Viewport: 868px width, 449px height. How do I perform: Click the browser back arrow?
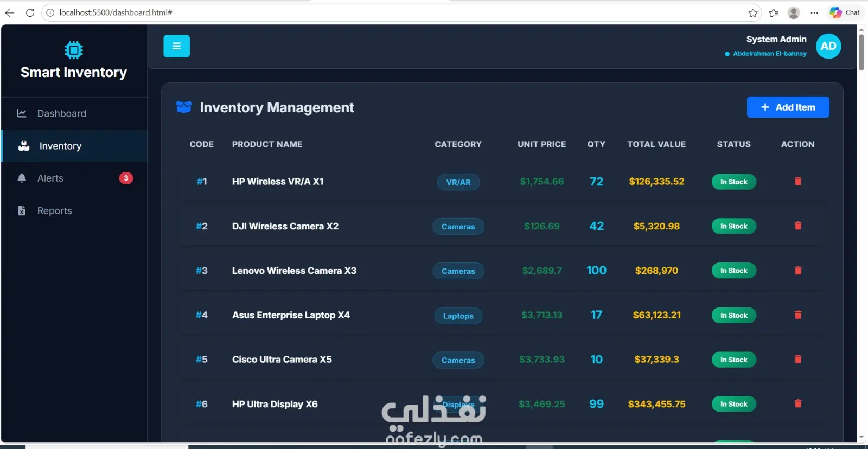point(10,12)
